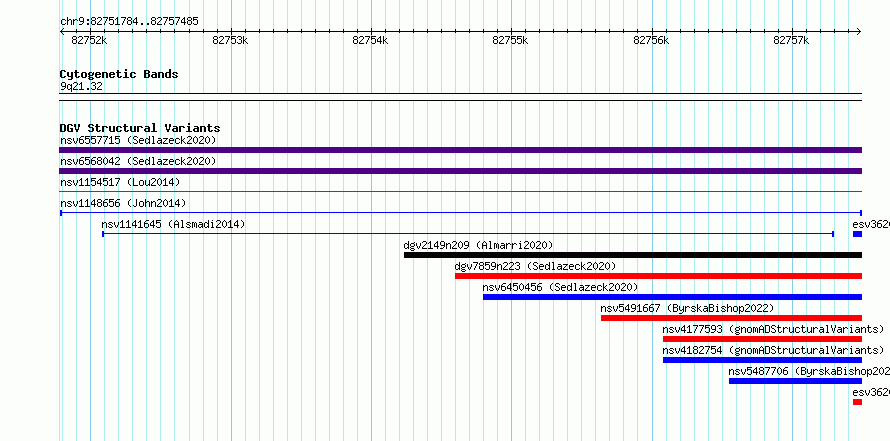
Task: Click the left arrowhead of the ruler
Action: pos(62,31)
